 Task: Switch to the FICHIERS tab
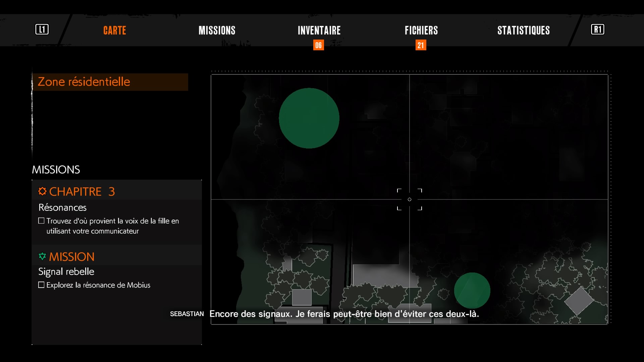[x=421, y=31]
